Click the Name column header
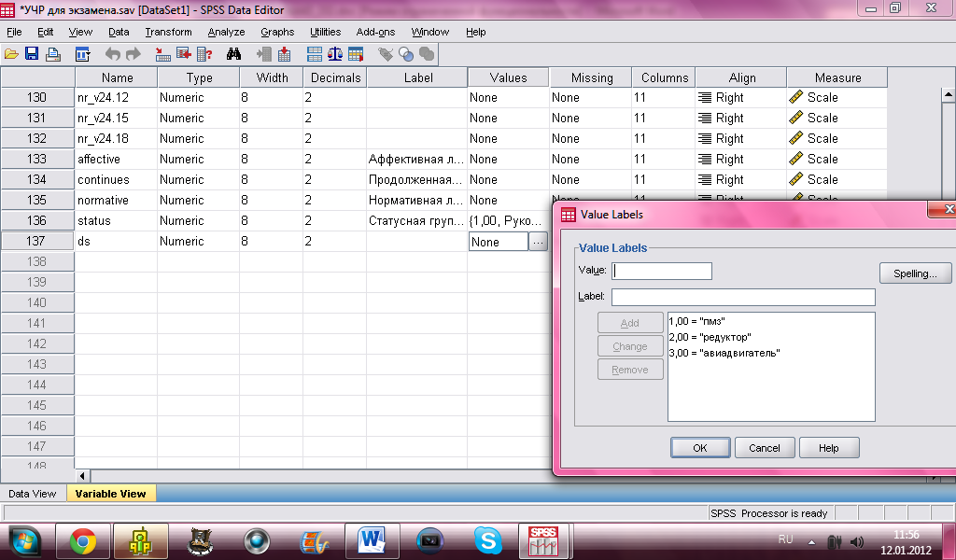This screenshot has height=560, width=956. click(x=117, y=78)
